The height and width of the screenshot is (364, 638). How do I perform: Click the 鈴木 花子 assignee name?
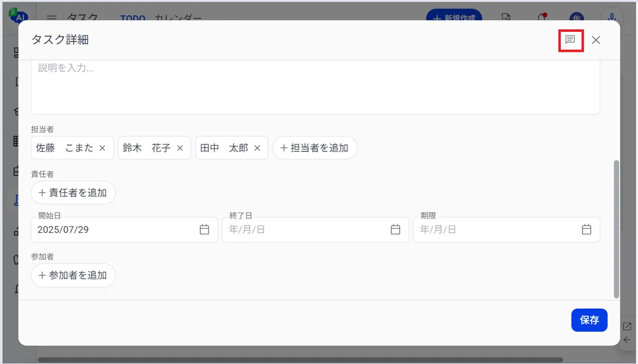(x=147, y=148)
